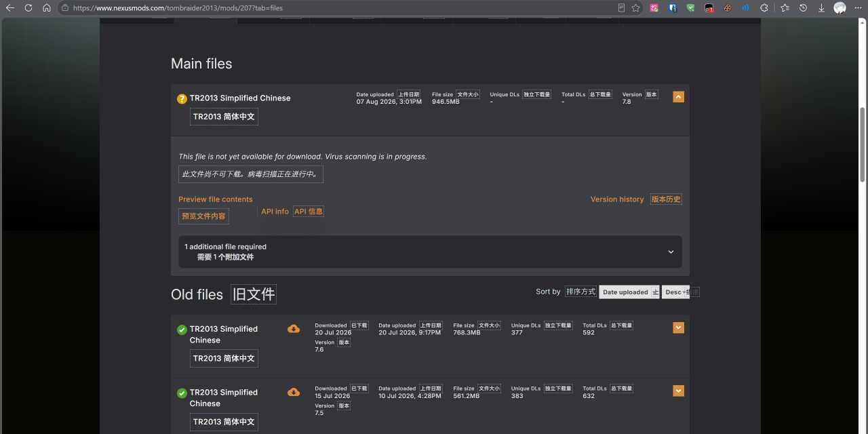Image resolution: width=868 pixels, height=434 pixels.
Task: Add page to favorites star
Action: [x=636, y=8]
